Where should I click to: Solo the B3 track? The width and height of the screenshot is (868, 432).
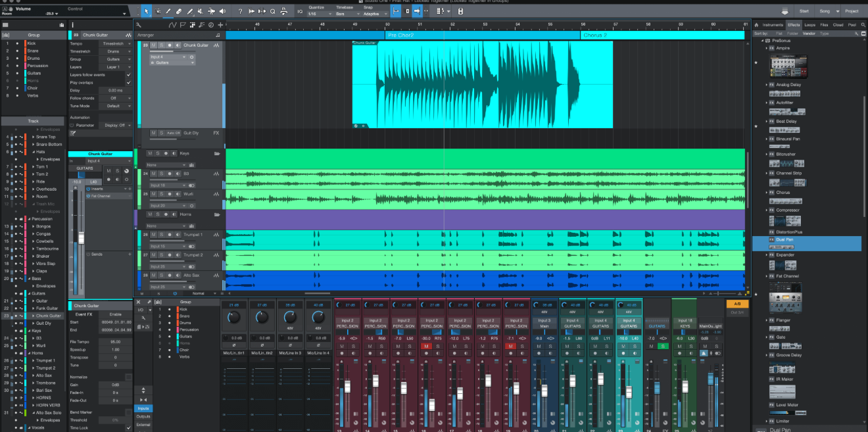click(160, 174)
